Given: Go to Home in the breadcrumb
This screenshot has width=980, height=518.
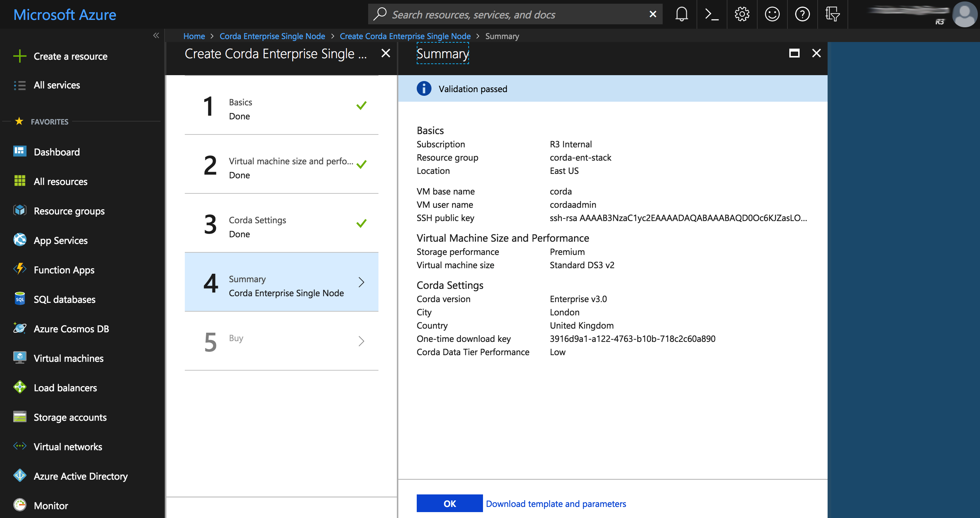Looking at the screenshot, I should click(194, 36).
